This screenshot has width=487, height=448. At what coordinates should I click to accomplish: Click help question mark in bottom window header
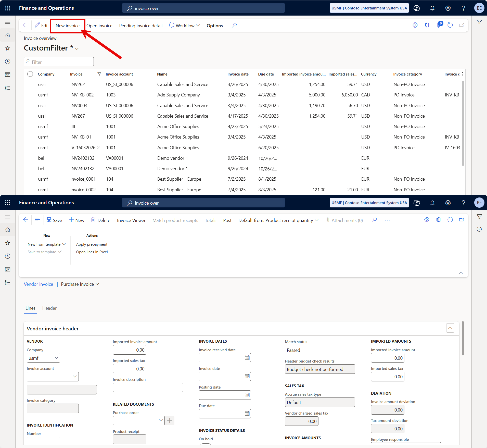[x=463, y=203]
